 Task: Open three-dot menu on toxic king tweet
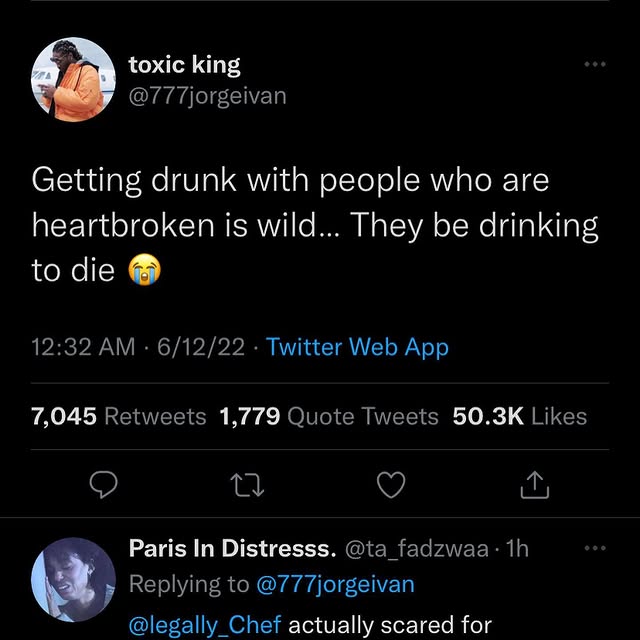595,65
